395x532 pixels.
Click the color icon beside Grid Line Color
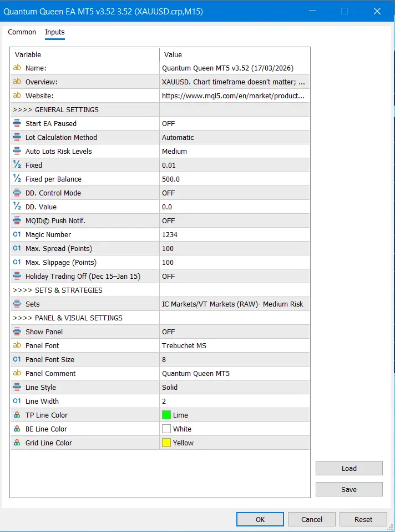[x=17, y=443]
